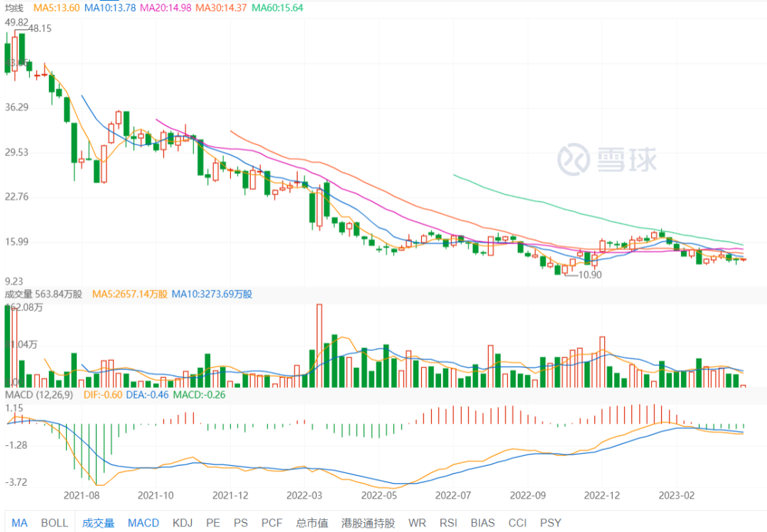The width and height of the screenshot is (767, 532).
Task: Click the MA5:13.60 moving average legend
Action: coord(56,7)
